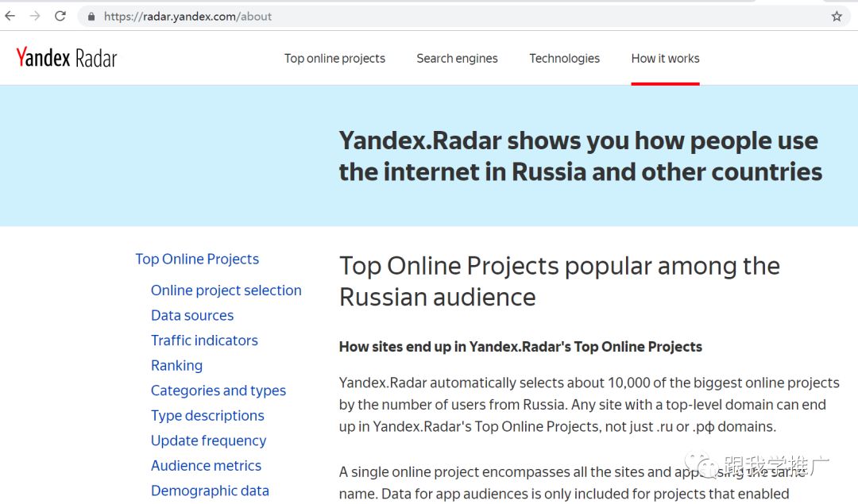Click the heading 'Top Online Projects popular among the'
This screenshot has height=504, width=858.
tap(559, 266)
